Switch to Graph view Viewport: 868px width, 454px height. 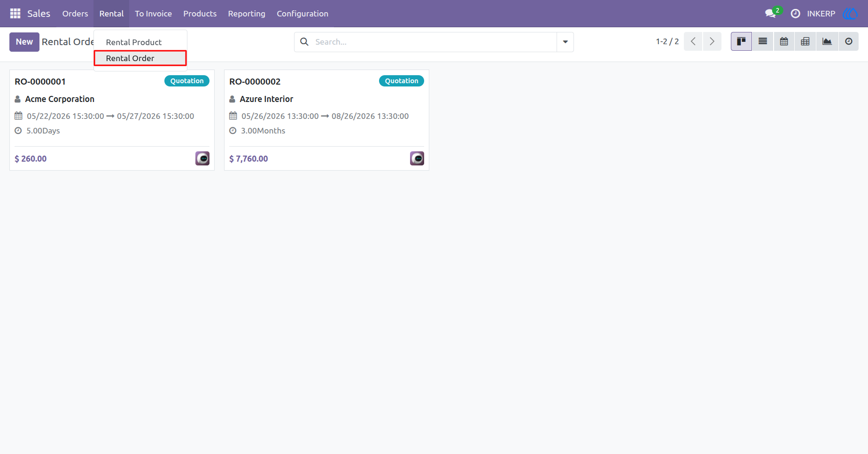tap(827, 42)
